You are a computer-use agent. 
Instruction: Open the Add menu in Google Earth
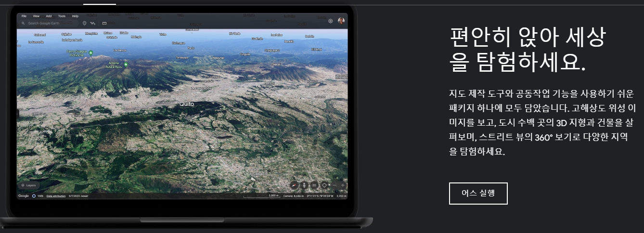coord(49,16)
